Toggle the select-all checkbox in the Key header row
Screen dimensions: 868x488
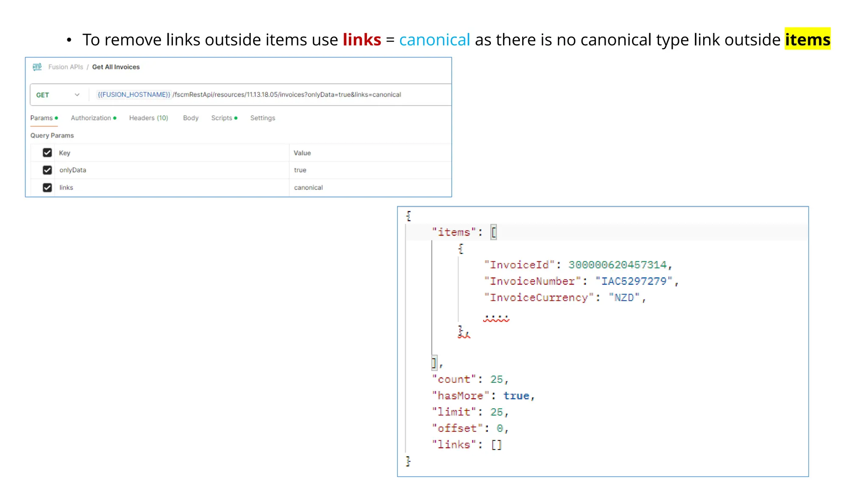[x=47, y=152]
